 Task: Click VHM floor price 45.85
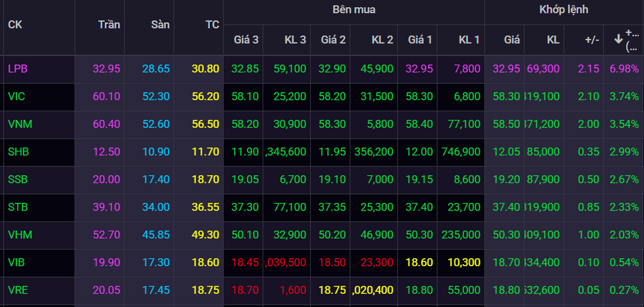click(156, 235)
